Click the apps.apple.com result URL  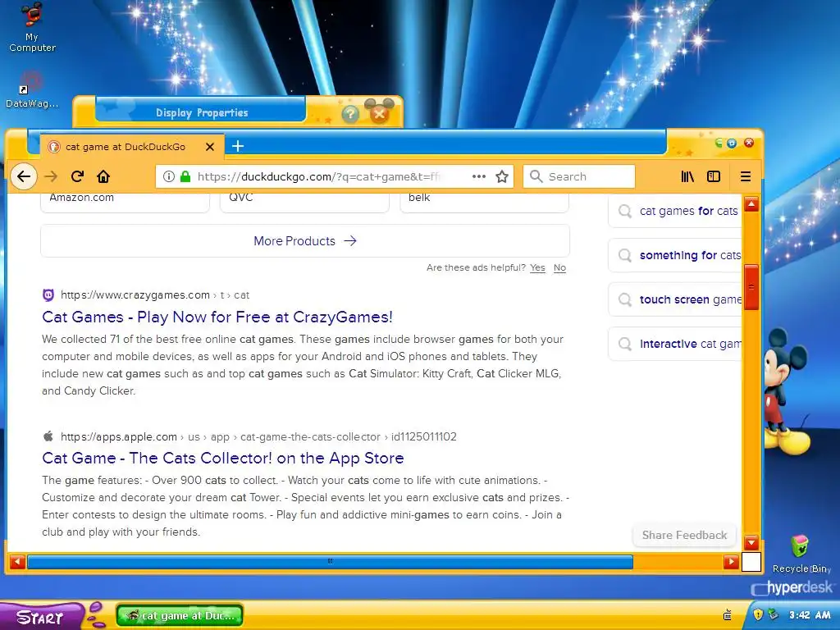coord(258,436)
